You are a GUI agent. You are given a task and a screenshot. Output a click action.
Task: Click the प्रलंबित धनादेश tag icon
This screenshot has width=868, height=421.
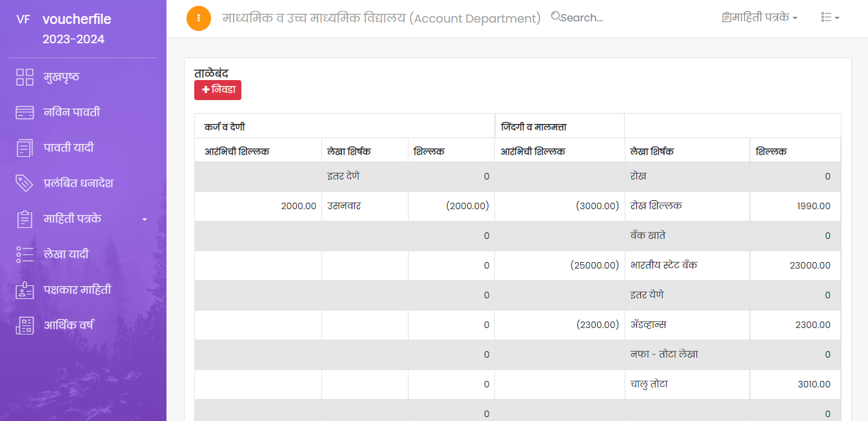25,183
